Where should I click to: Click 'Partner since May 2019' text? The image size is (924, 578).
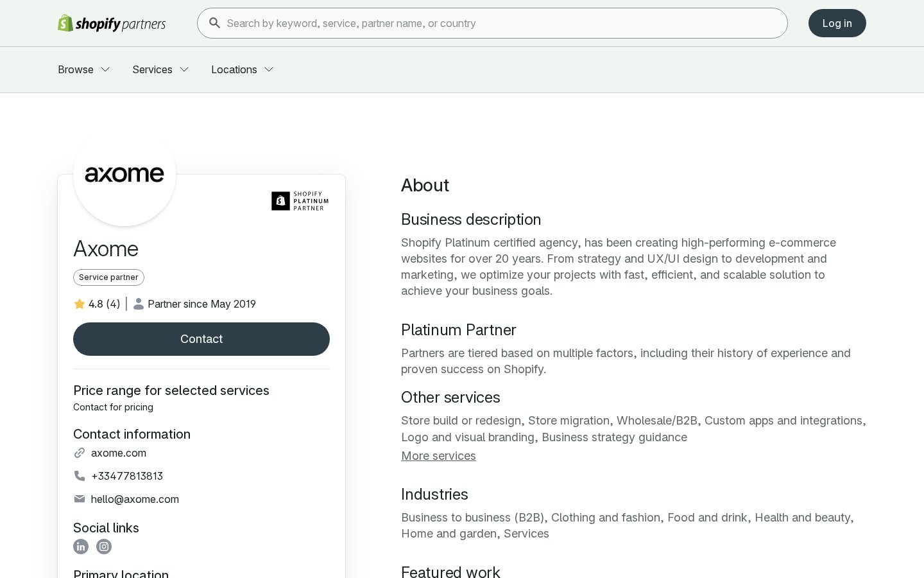201,304
